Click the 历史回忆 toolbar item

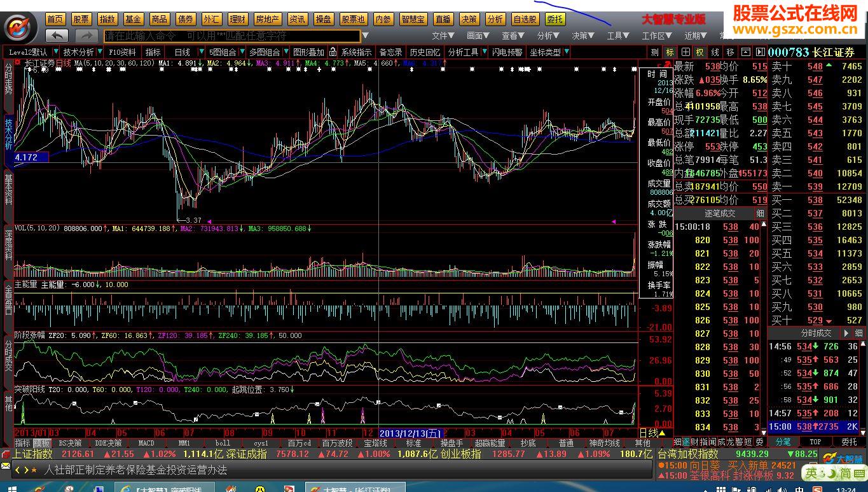click(x=425, y=52)
